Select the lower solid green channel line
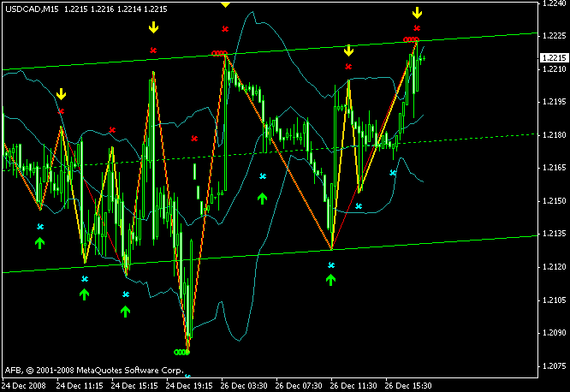The height and width of the screenshot is (392, 570). pos(270,254)
